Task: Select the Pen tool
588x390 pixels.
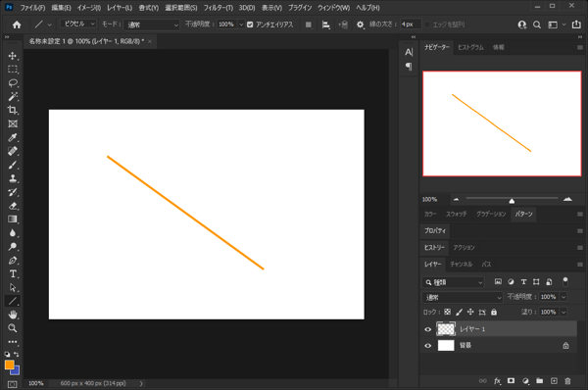Action: [x=13, y=261]
